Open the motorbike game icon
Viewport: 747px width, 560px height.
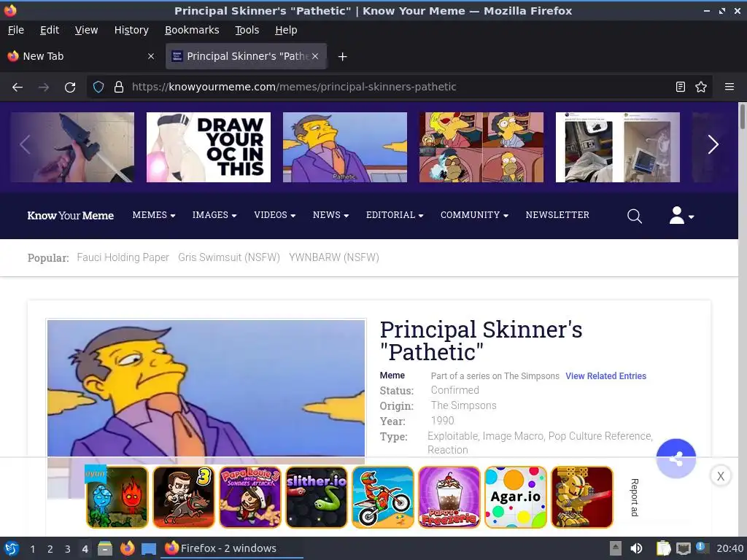pyautogui.click(x=383, y=497)
